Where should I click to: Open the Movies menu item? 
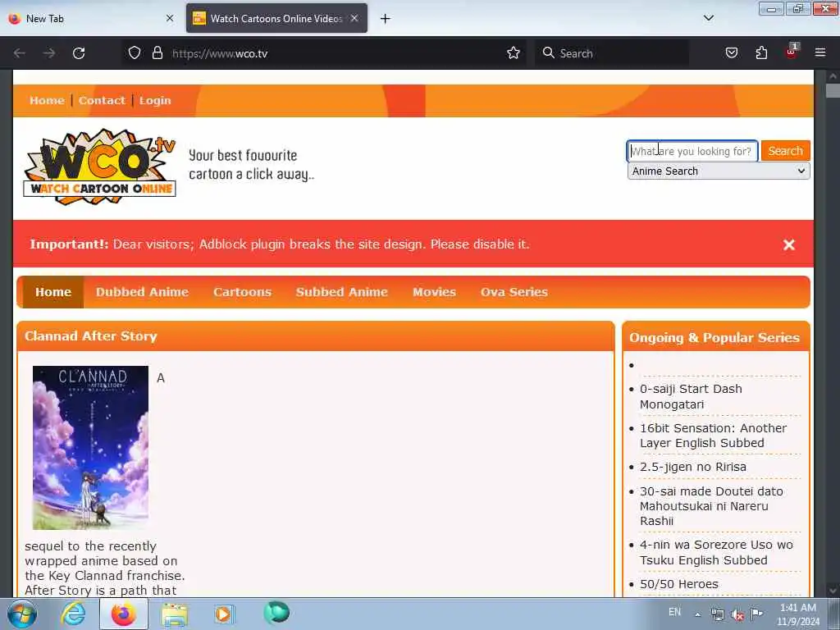434,292
